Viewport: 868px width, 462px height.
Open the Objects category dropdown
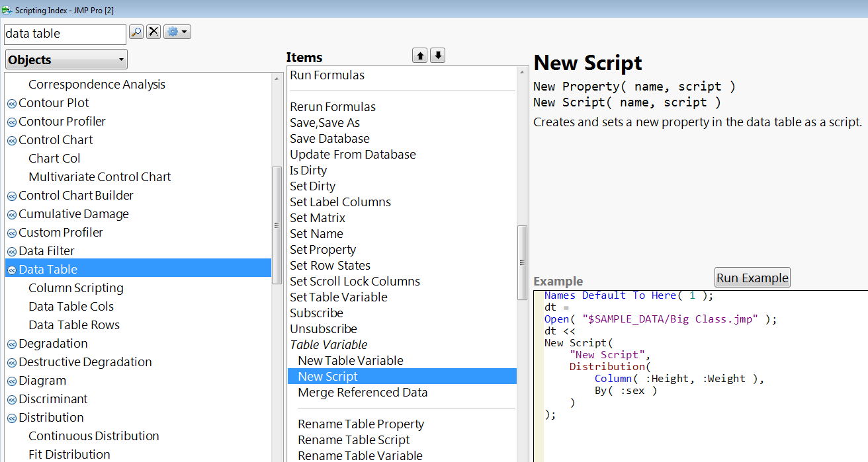(66, 59)
